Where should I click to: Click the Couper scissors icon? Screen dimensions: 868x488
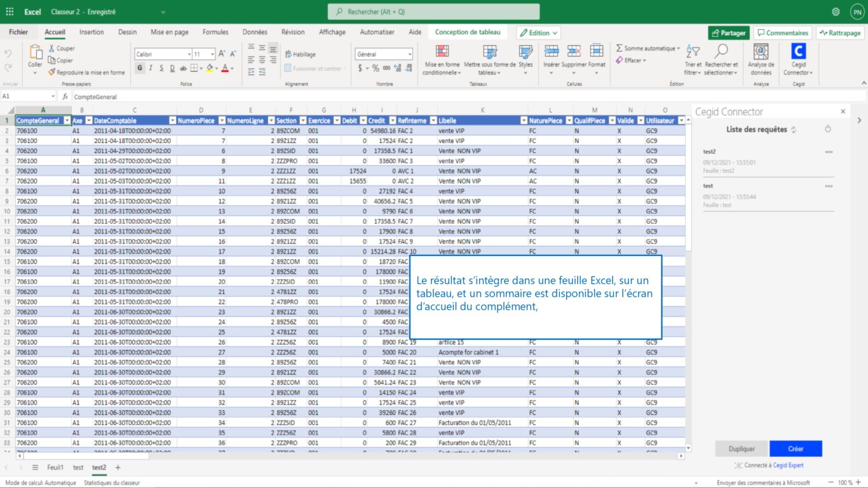[52, 48]
